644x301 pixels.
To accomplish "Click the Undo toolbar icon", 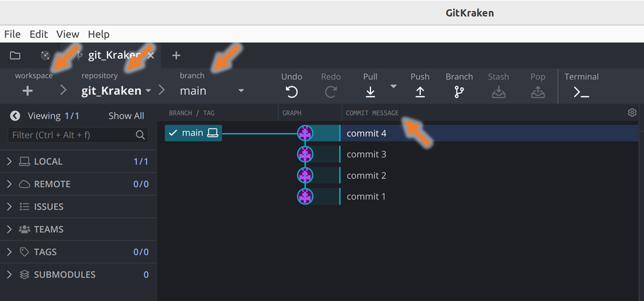I will tap(292, 92).
